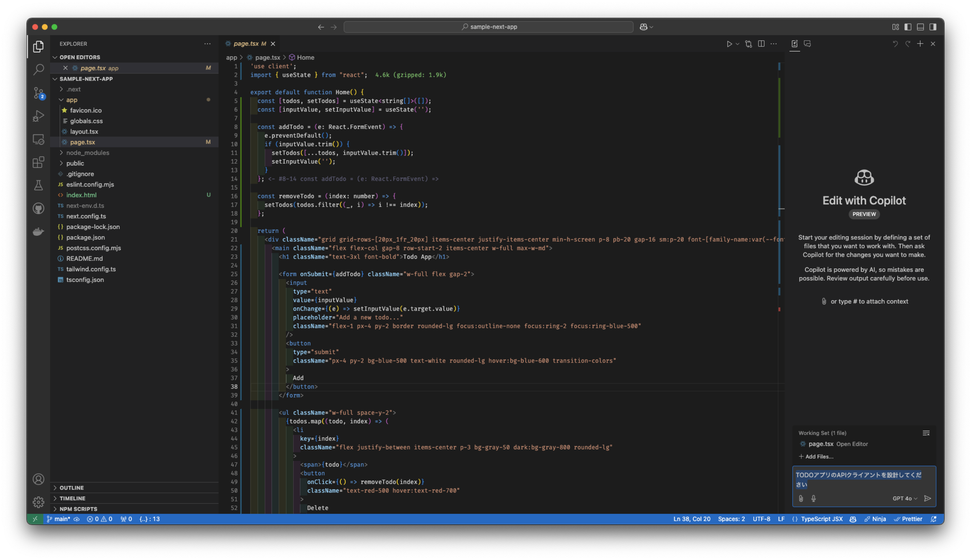
Task: Clear the Working Set list
Action: tap(926, 433)
